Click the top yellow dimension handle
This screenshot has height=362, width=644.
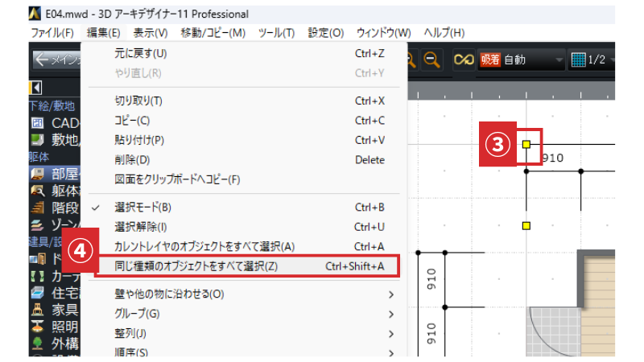pyautogui.click(x=526, y=144)
